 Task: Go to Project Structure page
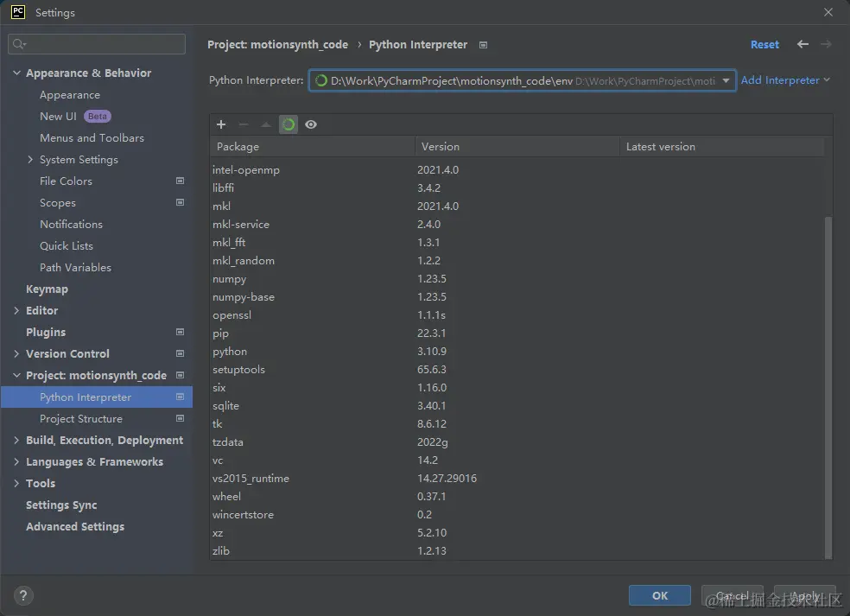pos(81,419)
